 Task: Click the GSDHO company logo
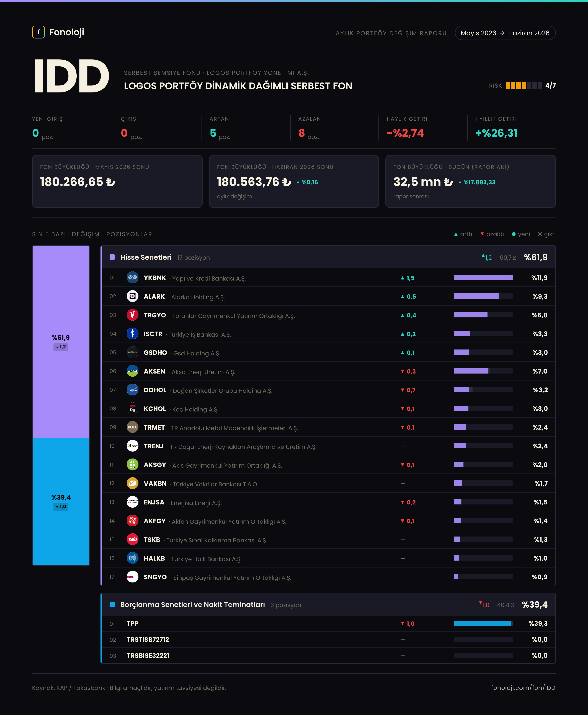point(132,352)
